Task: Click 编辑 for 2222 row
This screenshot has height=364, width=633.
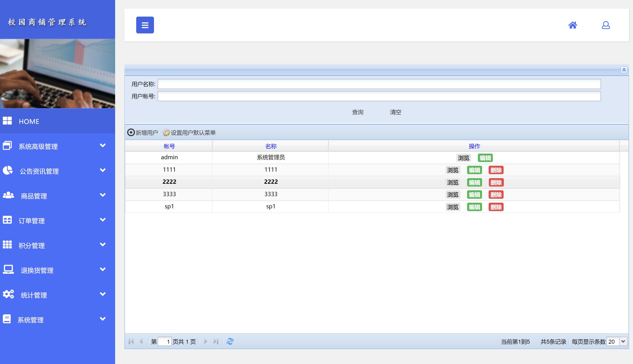Action: pos(474,182)
